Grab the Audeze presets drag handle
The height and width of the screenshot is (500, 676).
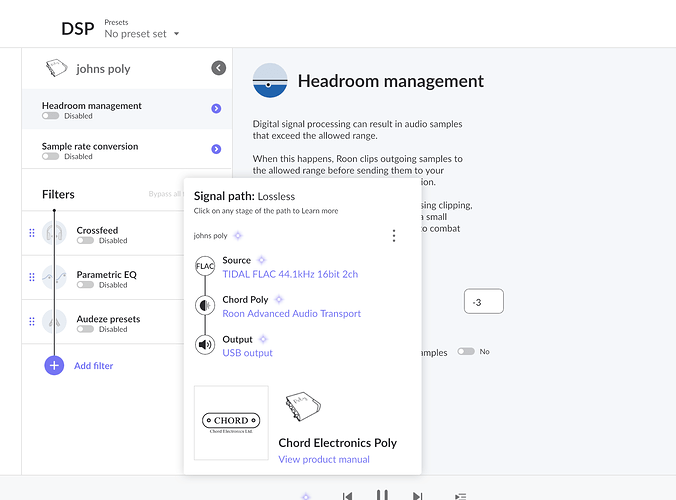coord(32,322)
